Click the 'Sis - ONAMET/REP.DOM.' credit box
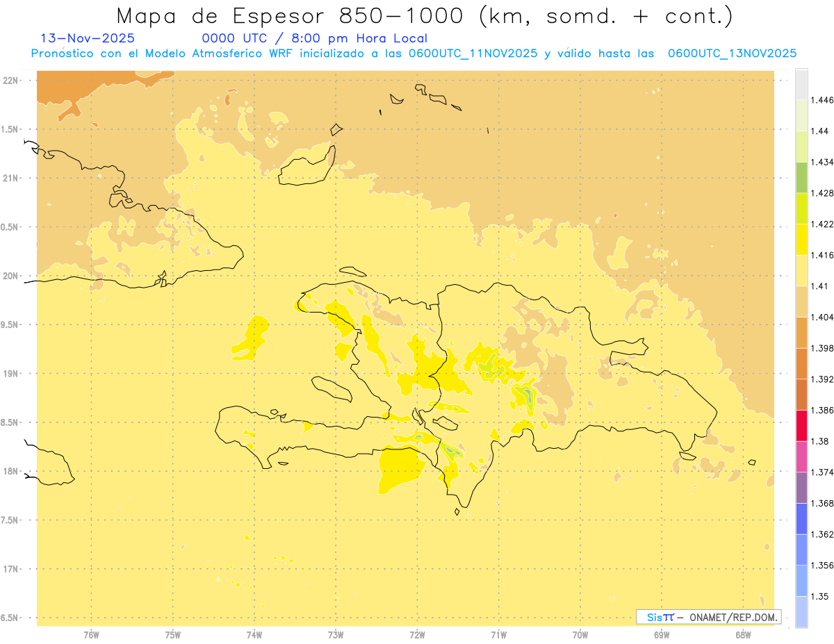The height and width of the screenshot is (644, 834). tap(708, 617)
